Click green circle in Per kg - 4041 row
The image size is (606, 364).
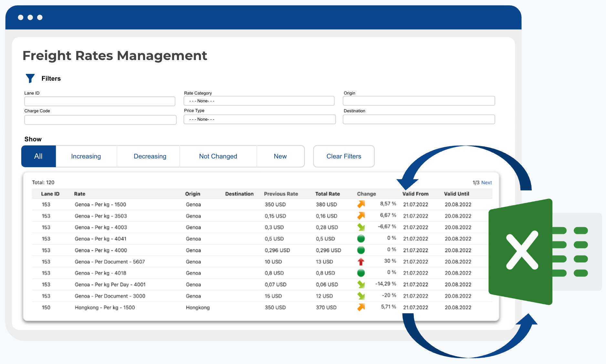[x=361, y=238]
